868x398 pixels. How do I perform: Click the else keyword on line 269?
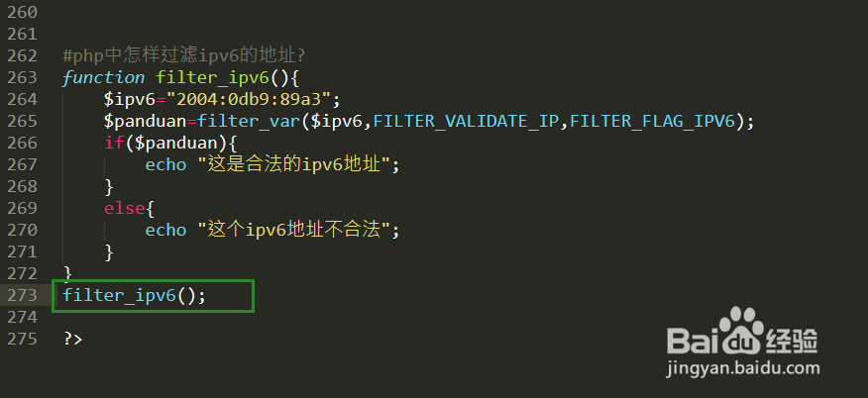(x=125, y=208)
